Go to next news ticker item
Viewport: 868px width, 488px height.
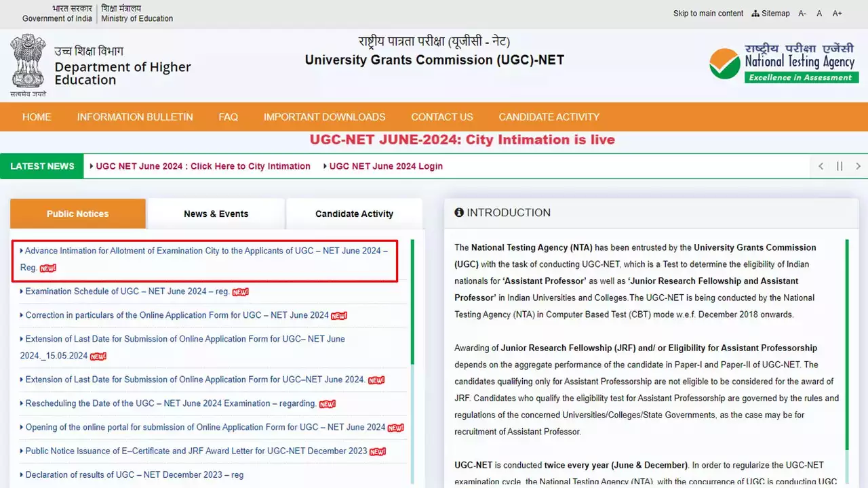(x=858, y=166)
